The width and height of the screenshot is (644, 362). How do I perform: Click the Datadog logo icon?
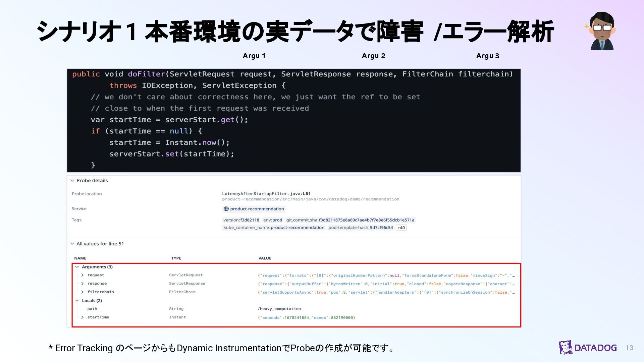[x=566, y=348]
